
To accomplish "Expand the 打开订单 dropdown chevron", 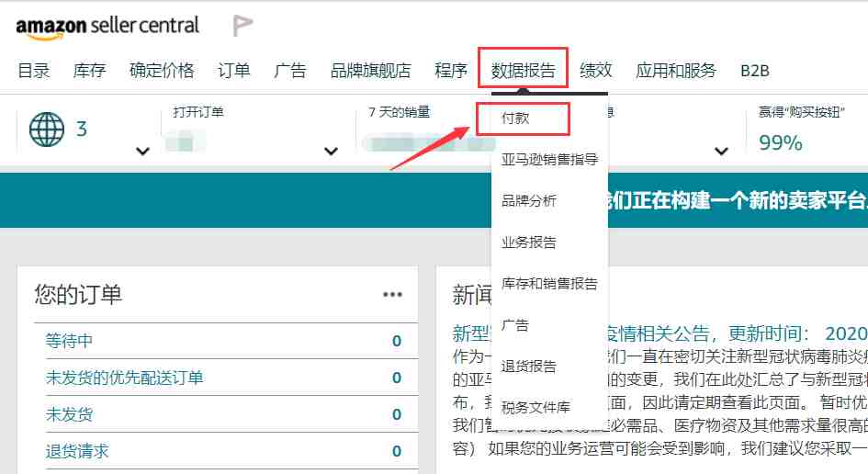I will (331, 151).
